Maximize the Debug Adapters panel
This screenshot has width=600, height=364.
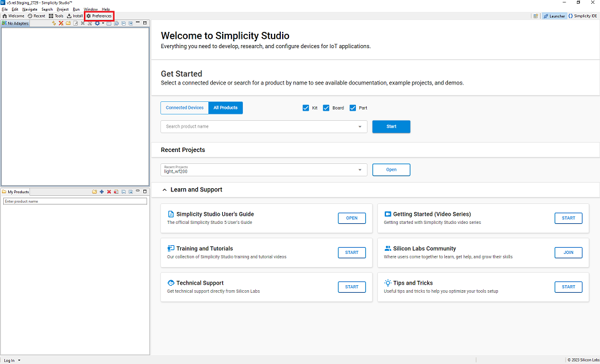coord(145,23)
